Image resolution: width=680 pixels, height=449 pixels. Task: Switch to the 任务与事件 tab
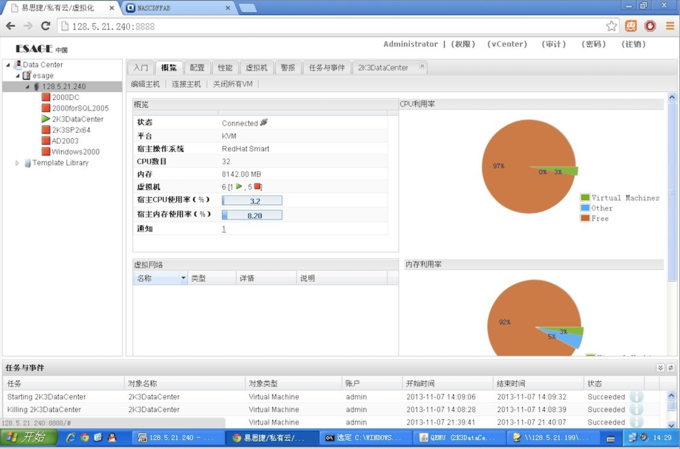pyautogui.click(x=327, y=68)
